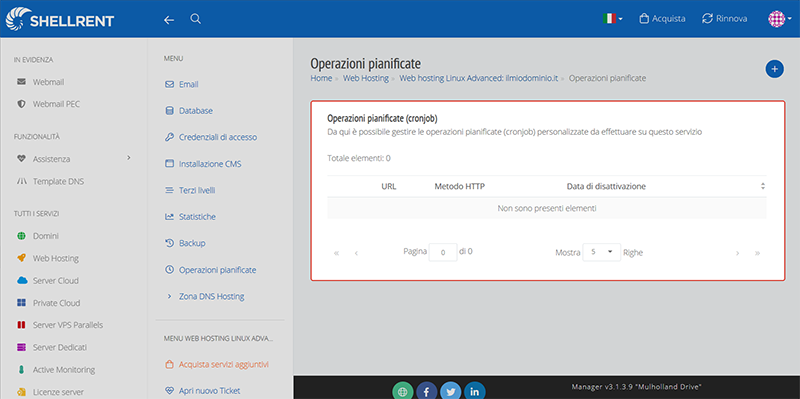
Task: Open the Italian flag language dropdown
Action: (x=612, y=19)
